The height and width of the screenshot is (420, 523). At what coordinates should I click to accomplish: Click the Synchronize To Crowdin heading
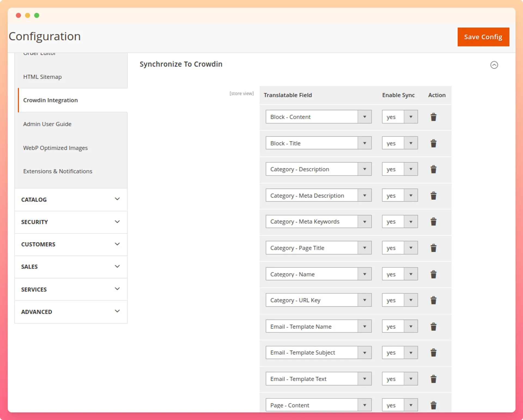coord(181,64)
